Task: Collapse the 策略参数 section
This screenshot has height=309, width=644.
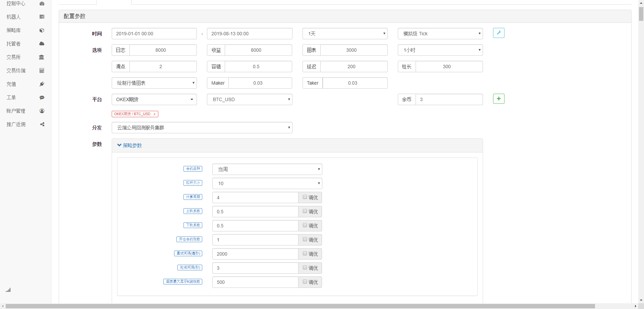Action: pos(129,145)
